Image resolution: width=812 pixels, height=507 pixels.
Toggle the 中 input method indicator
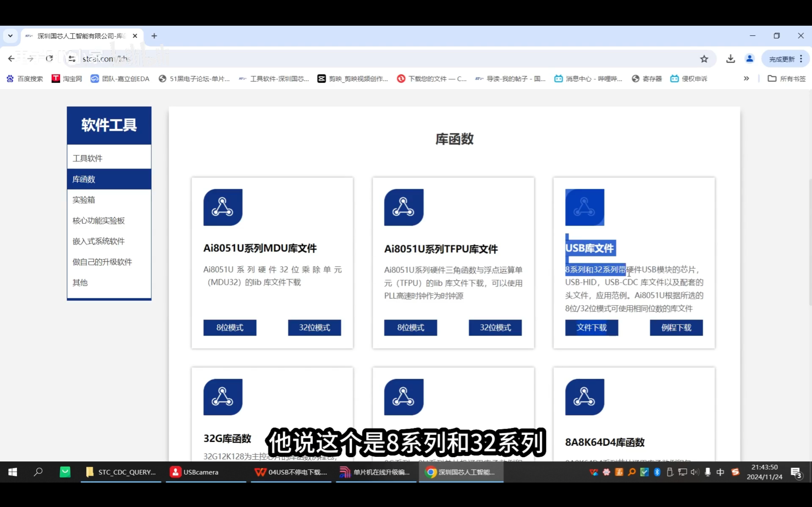tap(720, 472)
